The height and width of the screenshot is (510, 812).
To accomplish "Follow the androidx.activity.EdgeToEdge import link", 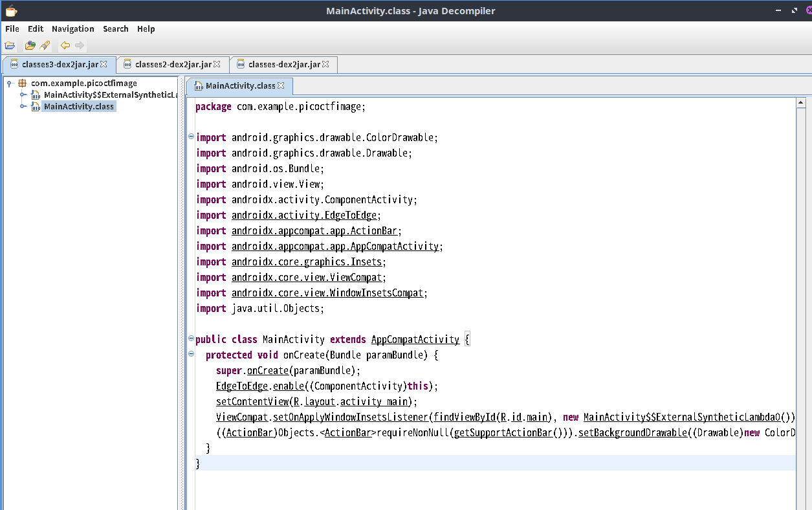I will point(305,216).
